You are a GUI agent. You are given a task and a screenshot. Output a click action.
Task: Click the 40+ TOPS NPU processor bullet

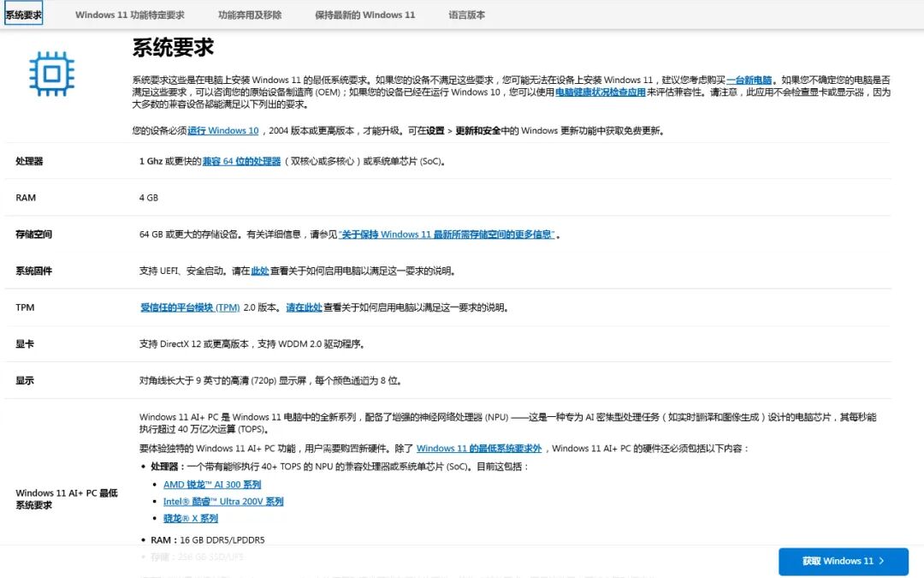340,467
